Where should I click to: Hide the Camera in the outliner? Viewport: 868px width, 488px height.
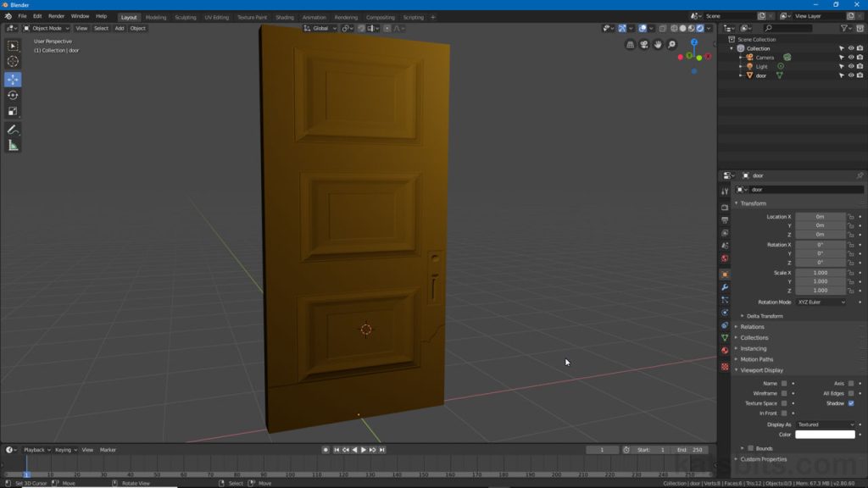click(x=851, y=57)
